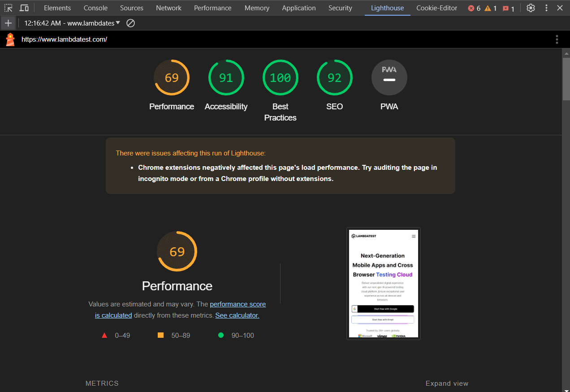Click the yellow warnings count badge
The height and width of the screenshot is (392, 570).
tap(490, 8)
